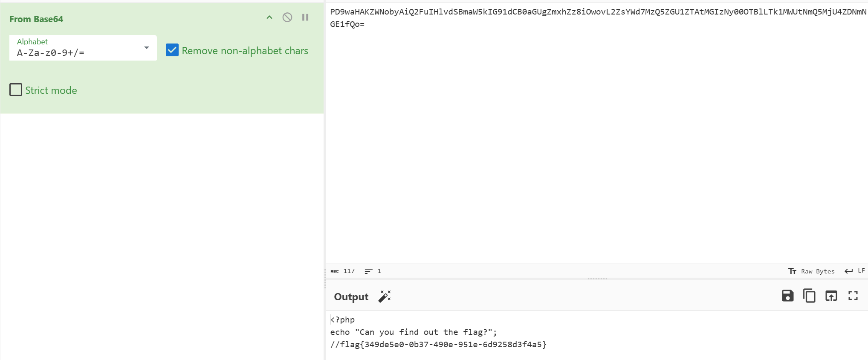
Task: Click the From Base64 title
Action: point(37,19)
